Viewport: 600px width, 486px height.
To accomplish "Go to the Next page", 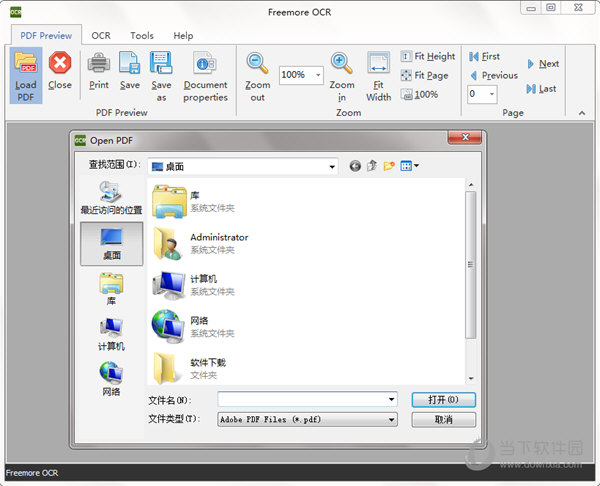I will click(543, 64).
